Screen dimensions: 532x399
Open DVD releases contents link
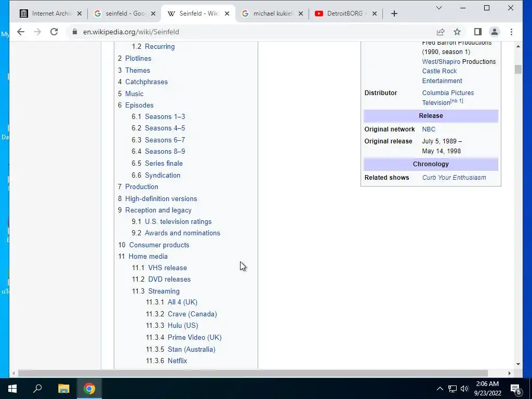coord(169,279)
